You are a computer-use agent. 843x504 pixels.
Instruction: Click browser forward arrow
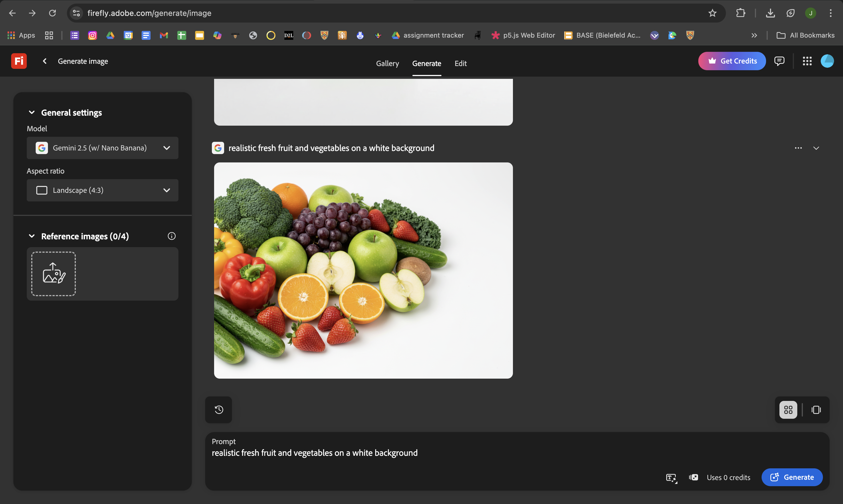(x=32, y=13)
